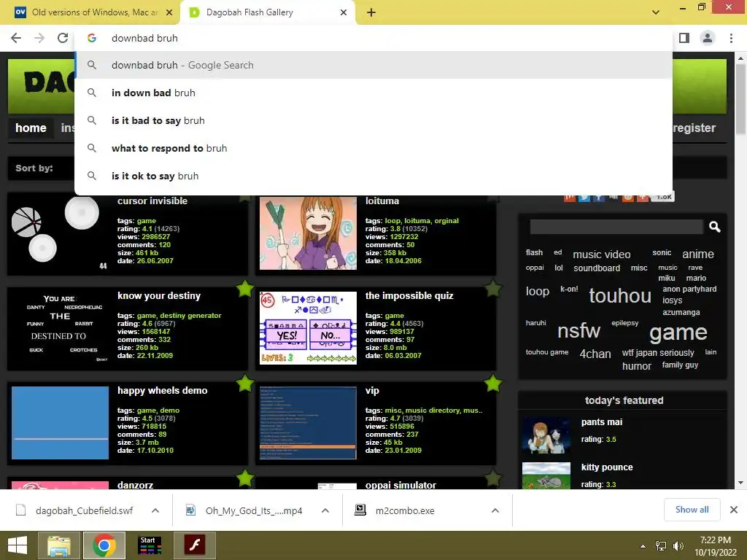The width and height of the screenshot is (747, 560).
Task: Favorite 'know your destiny' with its star
Action: pyautogui.click(x=245, y=289)
